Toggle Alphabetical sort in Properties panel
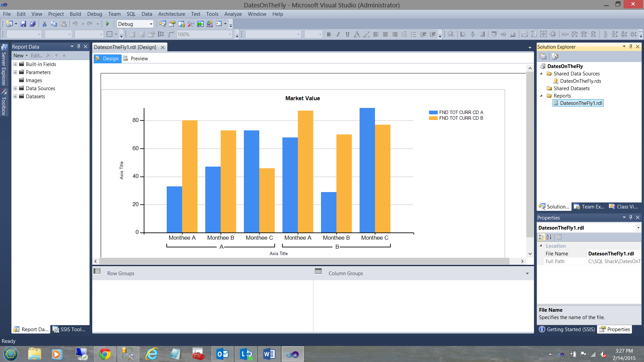The image size is (644, 362). click(549, 237)
